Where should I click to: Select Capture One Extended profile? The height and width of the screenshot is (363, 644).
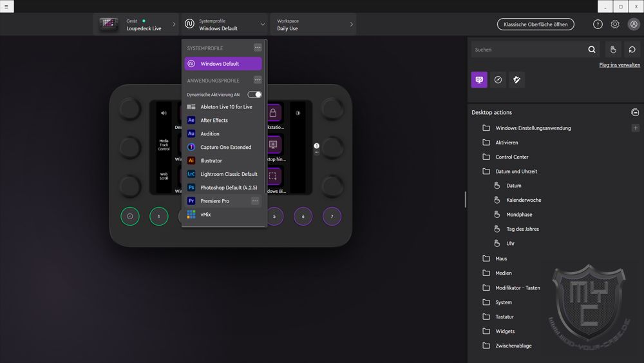tap(223, 147)
